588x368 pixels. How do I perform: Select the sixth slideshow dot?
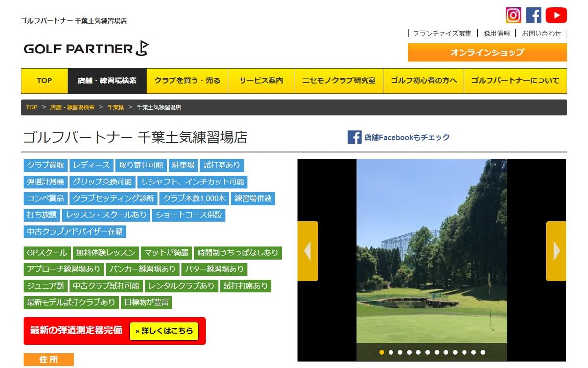click(x=428, y=352)
